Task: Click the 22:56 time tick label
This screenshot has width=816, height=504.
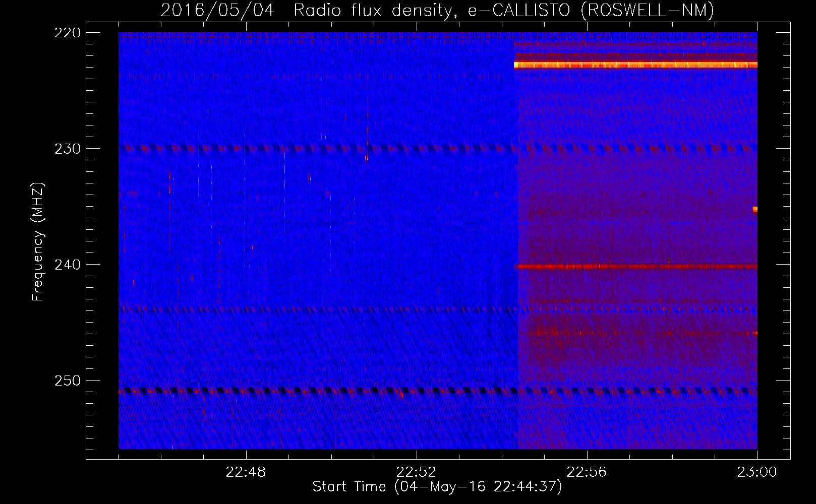Action: [x=587, y=472]
